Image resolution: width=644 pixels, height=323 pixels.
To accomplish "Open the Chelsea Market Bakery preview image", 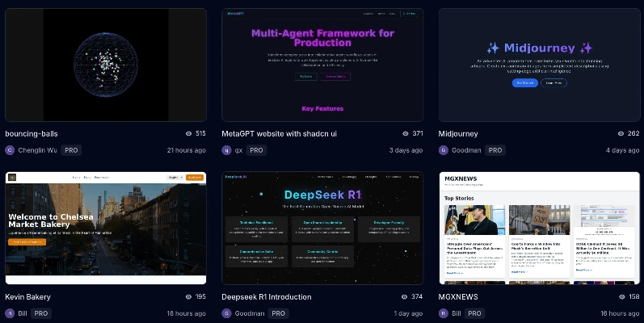I will tap(106, 228).
